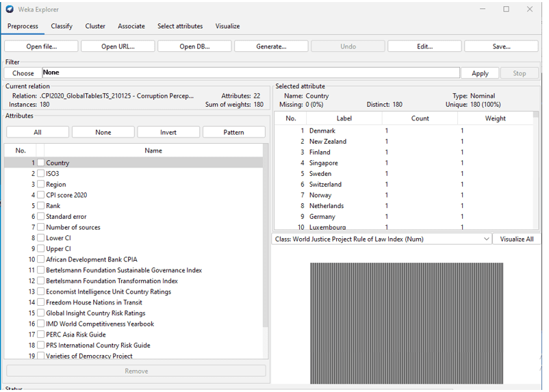Sort by the Label column header
Screen dimensions: 549x392
pos(344,118)
